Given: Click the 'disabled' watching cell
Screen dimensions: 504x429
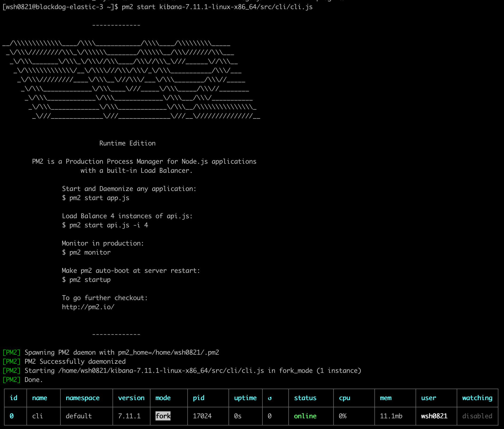Looking at the screenshot, I should pyautogui.click(x=477, y=416).
